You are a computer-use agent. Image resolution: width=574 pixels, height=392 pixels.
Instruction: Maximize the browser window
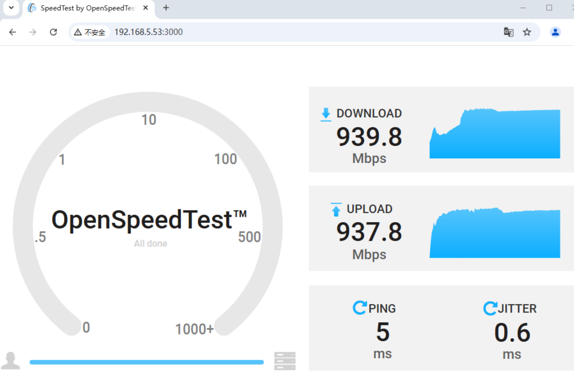tap(549, 8)
